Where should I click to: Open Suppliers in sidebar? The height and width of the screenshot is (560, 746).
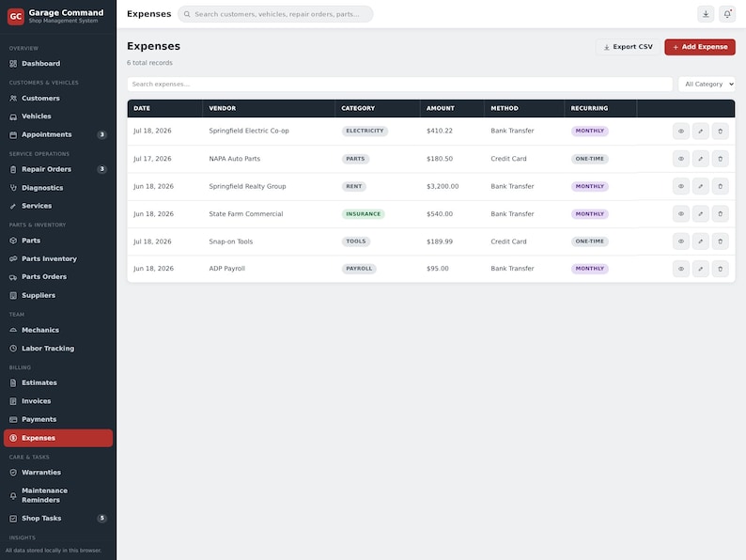click(58, 295)
